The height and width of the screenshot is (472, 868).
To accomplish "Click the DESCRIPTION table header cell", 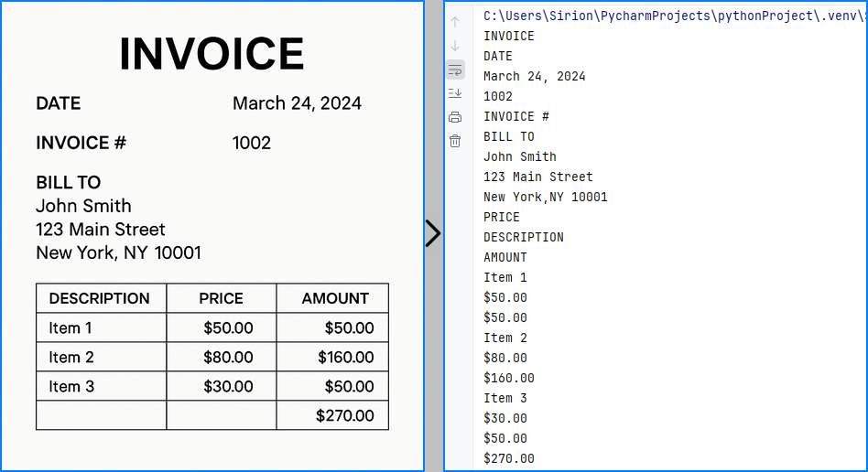I will coord(102,298).
